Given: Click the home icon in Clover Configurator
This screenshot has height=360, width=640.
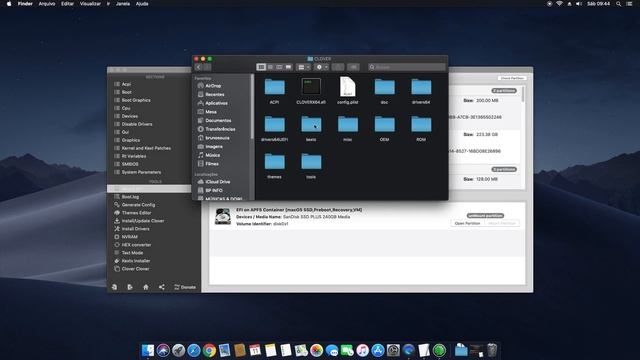Looking at the screenshot, I should click(146, 287).
